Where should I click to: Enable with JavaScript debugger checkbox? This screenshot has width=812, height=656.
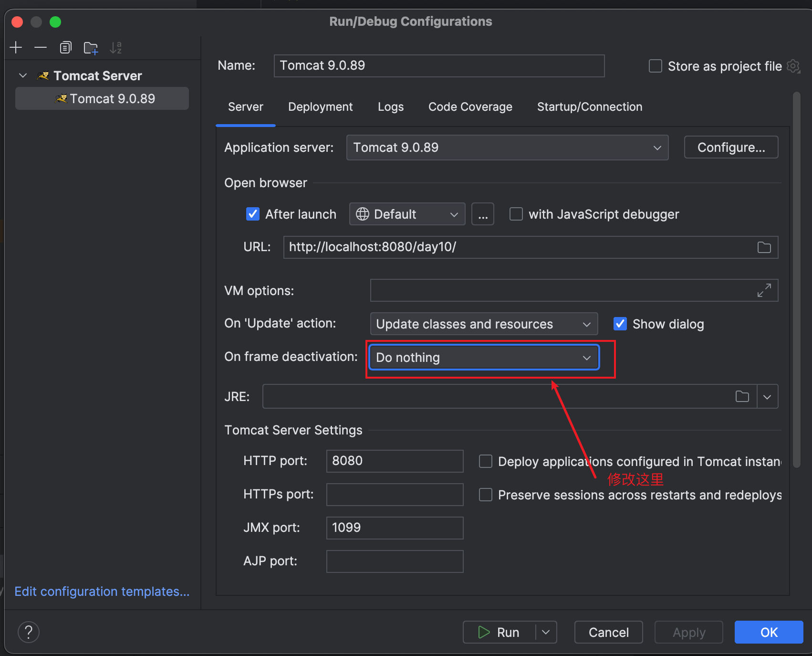click(x=516, y=214)
